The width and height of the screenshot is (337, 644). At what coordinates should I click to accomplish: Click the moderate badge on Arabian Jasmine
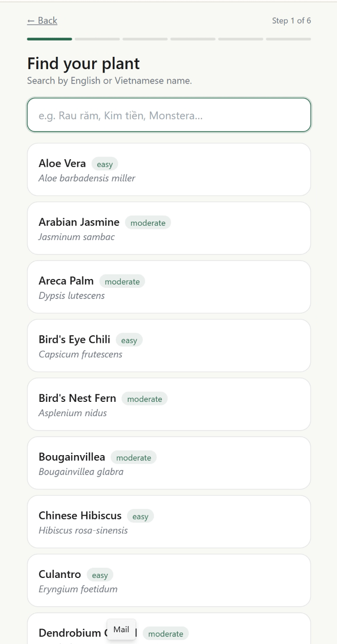click(x=148, y=223)
